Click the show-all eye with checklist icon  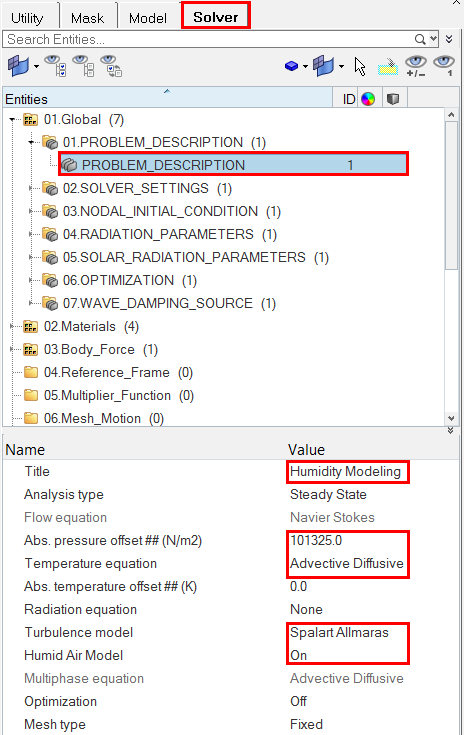55,66
